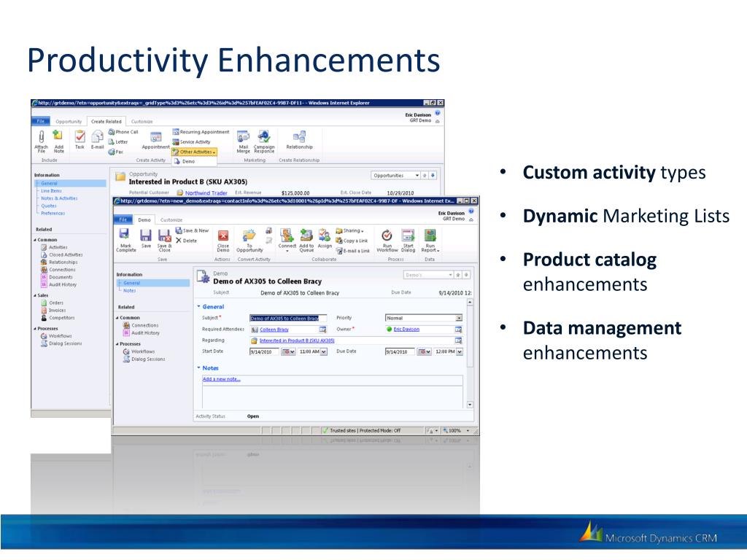Image resolution: width=747 pixels, height=560 pixels.
Task: Open the Colleen Bracy attendee link
Action: click(x=274, y=330)
